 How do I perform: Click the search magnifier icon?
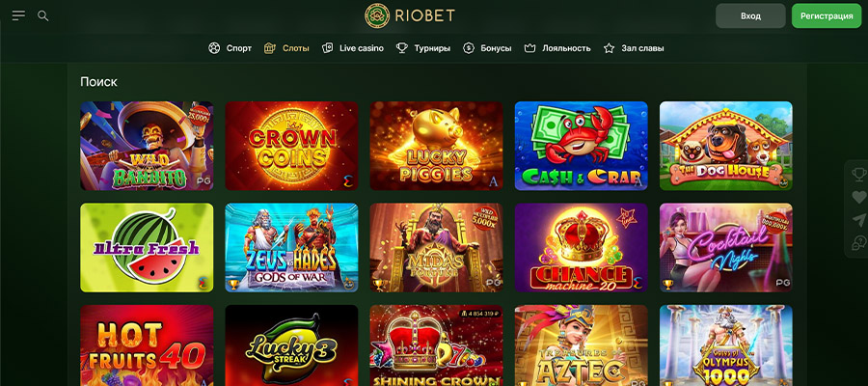point(42,15)
